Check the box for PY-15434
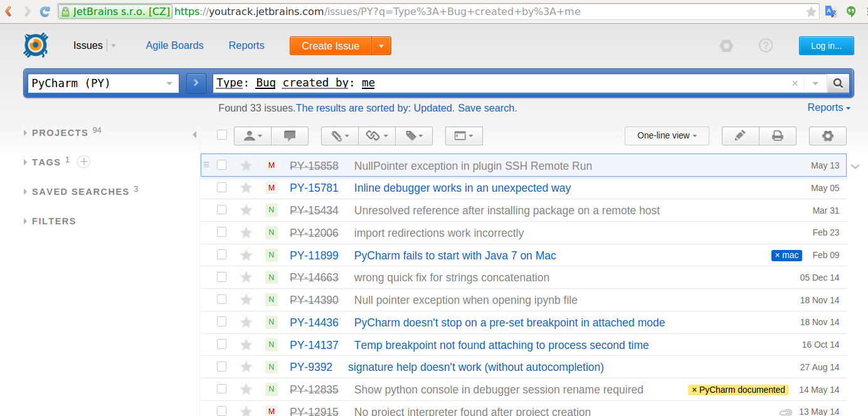 tap(221, 210)
